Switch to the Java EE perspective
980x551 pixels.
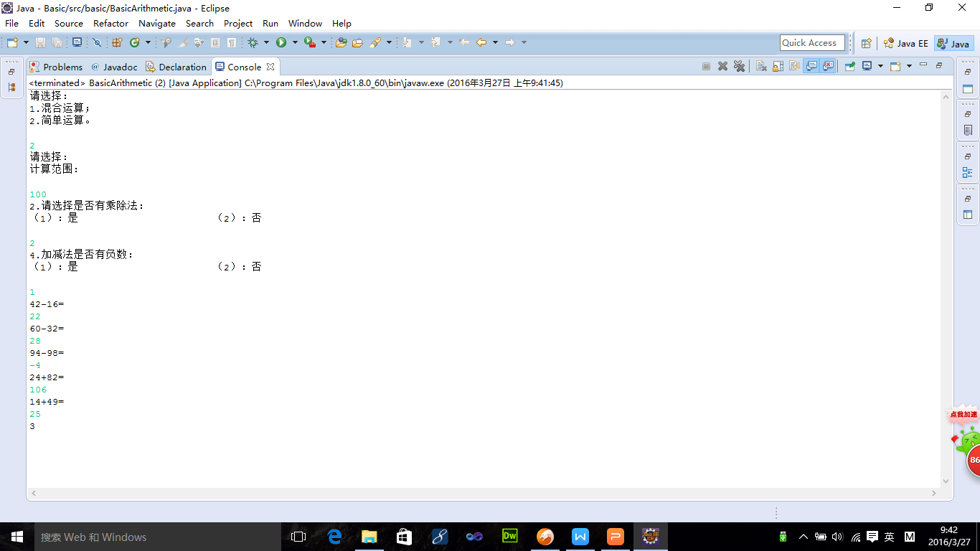905,43
